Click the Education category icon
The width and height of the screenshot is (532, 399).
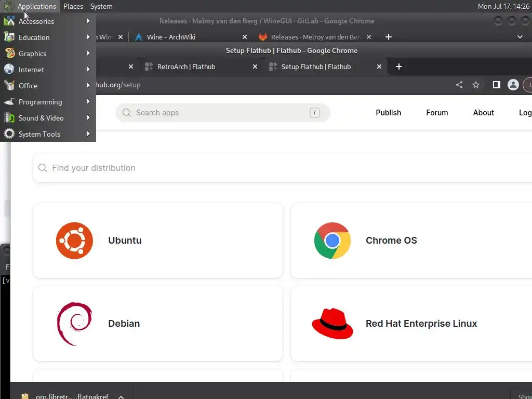coord(9,37)
